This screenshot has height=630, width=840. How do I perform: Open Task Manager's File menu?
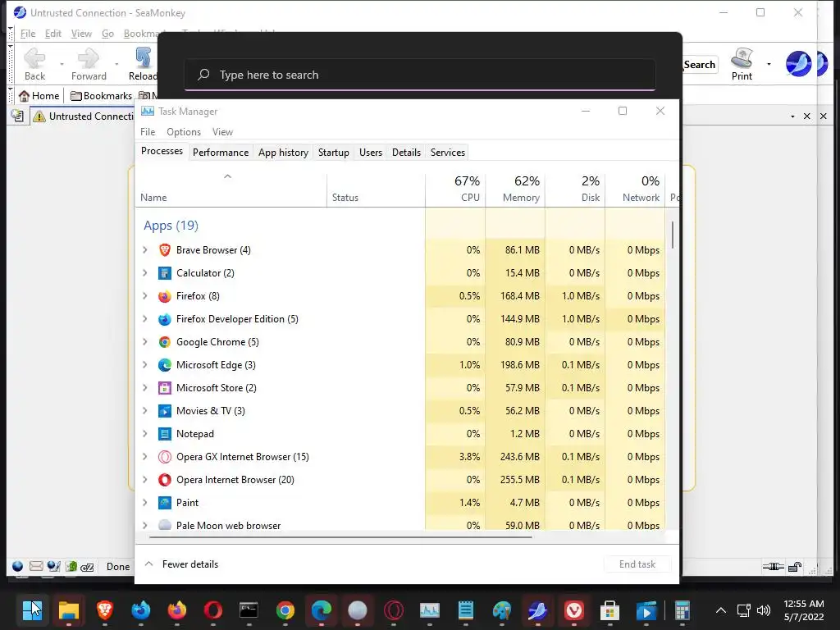[x=148, y=132]
